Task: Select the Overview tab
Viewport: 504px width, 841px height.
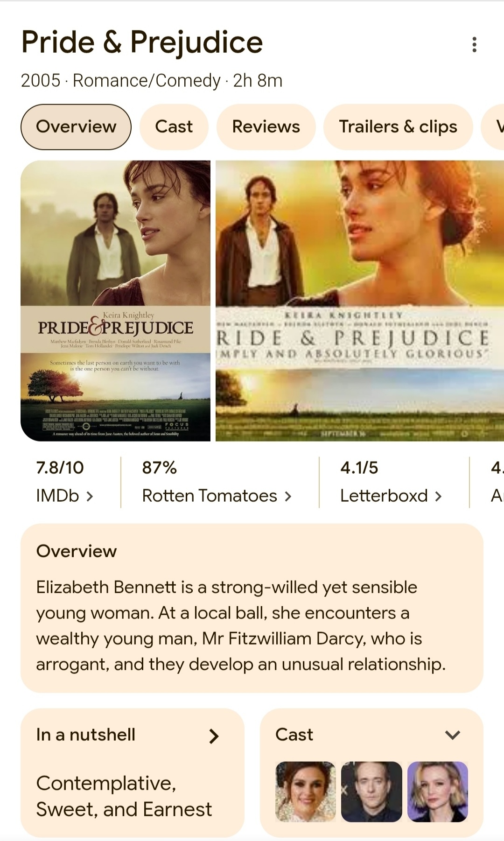Action: click(x=76, y=127)
